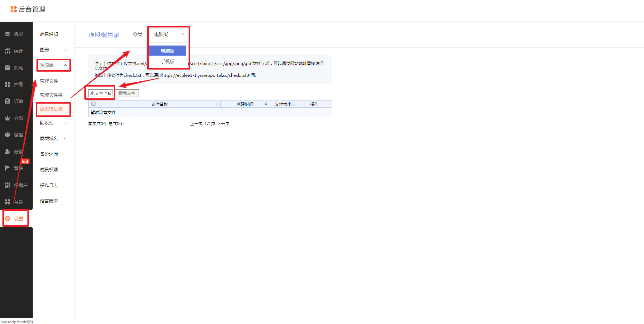644x324 pixels.
Task: Expand the 图册 submenu chevron
Action: click(x=65, y=50)
